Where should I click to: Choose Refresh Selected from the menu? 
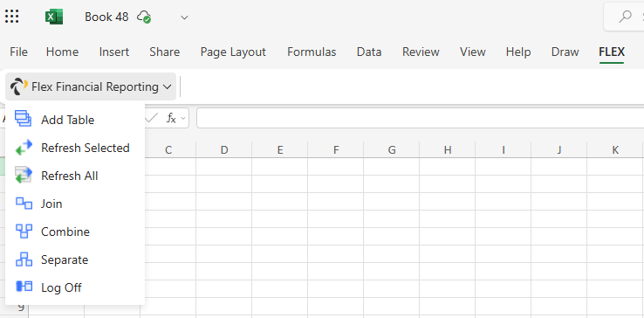[75, 148]
